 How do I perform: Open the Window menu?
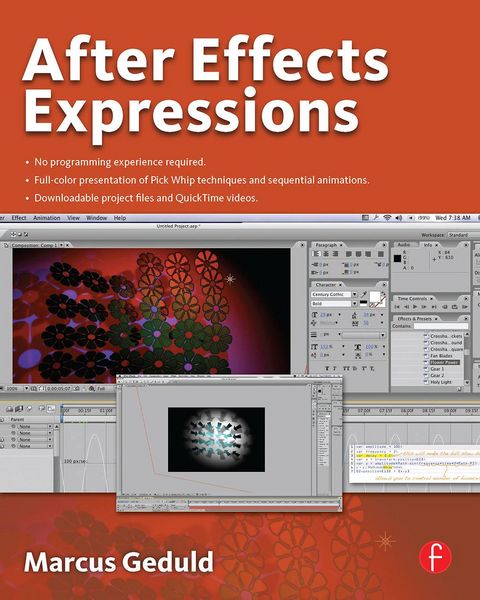point(96,218)
